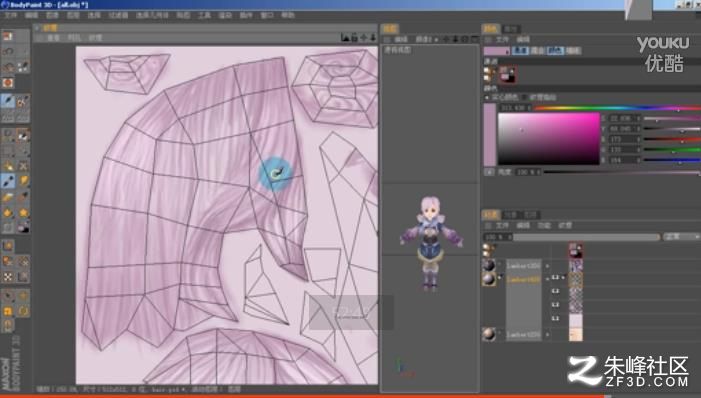701x398 pixels.
Task: Open the 纹理 menu in materials panel
Action: [565, 226]
